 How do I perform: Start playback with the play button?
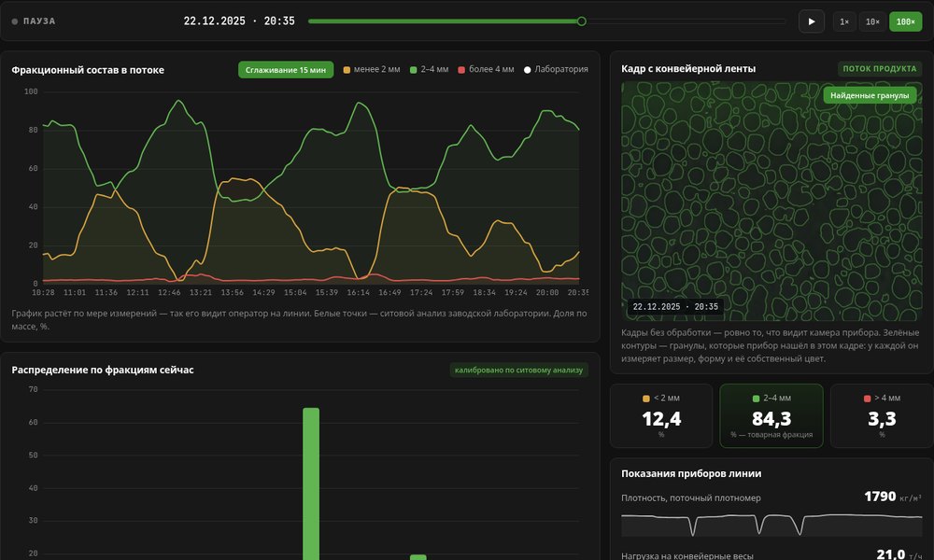tap(812, 21)
